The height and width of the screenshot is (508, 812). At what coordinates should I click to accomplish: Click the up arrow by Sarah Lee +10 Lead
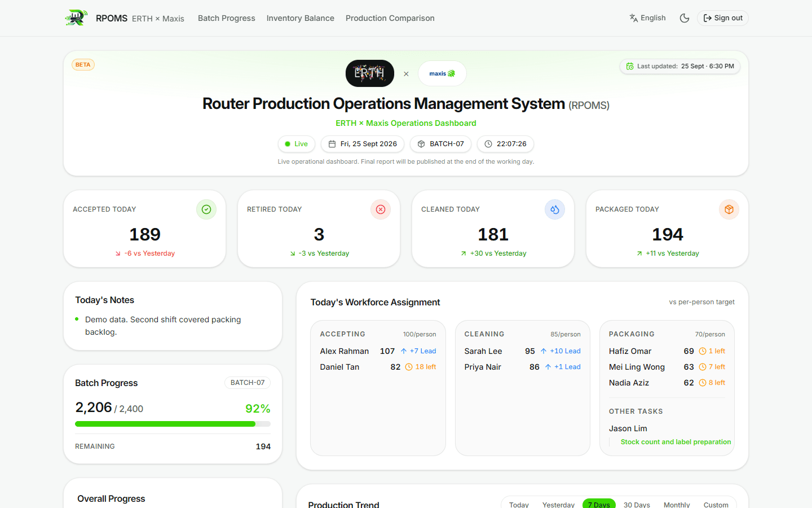(544, 351)
